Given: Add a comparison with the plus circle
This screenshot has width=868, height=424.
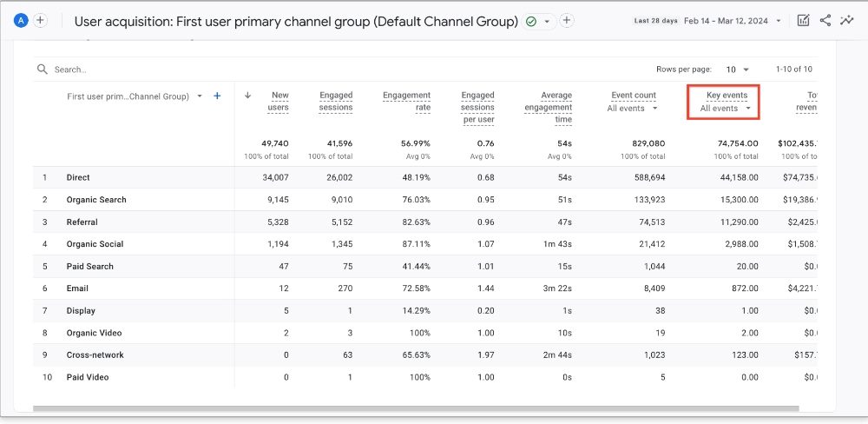Looking at the screenshot, I should [x=41, y=21].
